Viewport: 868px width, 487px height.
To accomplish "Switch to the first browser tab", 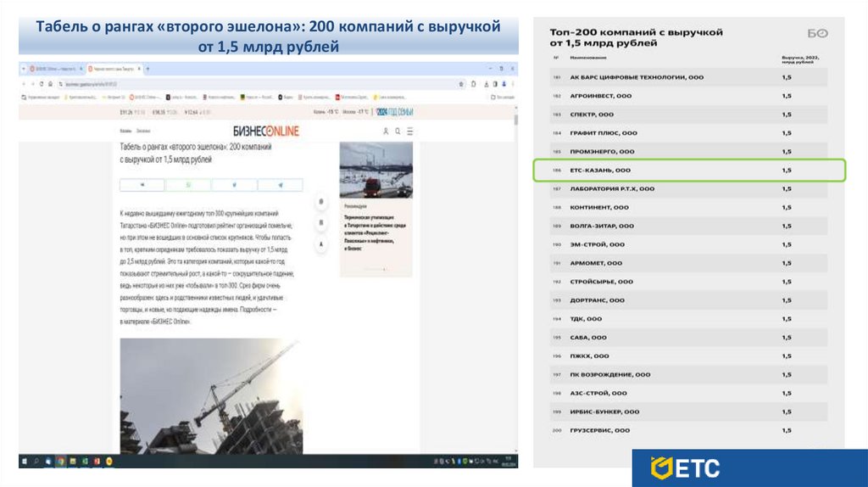I will pos(53,67).
